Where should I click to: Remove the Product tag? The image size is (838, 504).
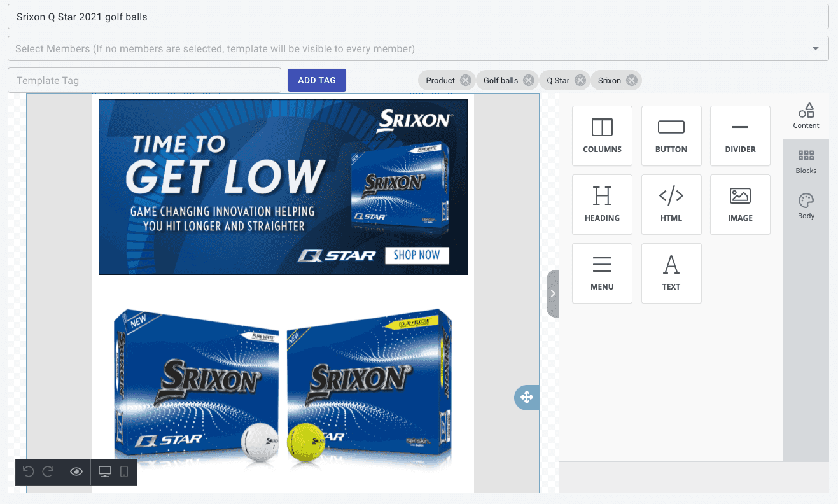466,80
